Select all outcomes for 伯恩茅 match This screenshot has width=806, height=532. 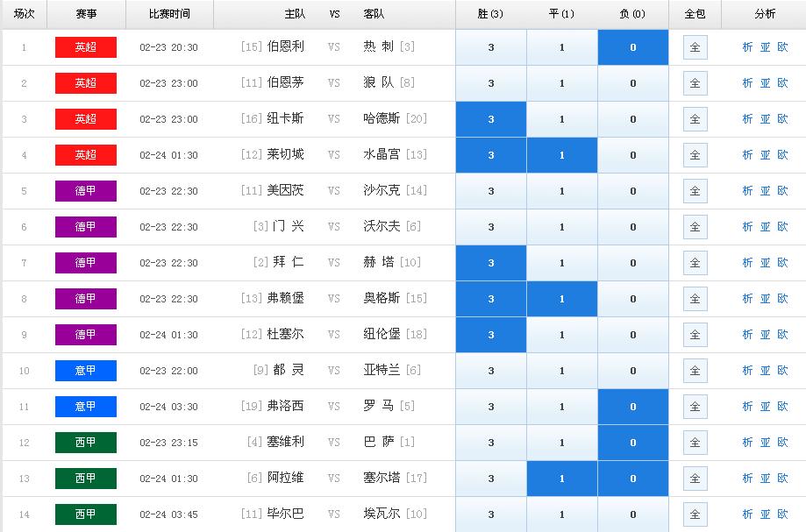tap(695, 83)
